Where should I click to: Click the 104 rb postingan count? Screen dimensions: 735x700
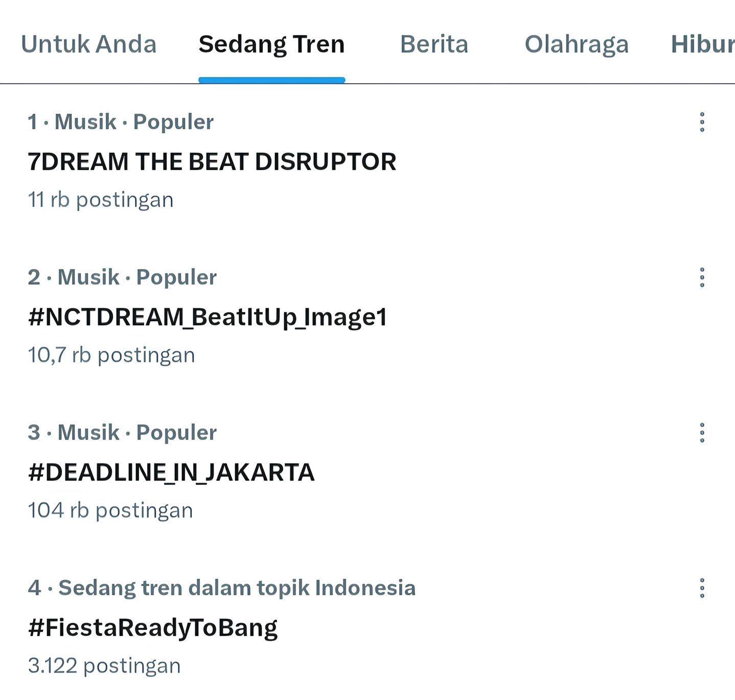pyautogui.click(x=110, y=510)
